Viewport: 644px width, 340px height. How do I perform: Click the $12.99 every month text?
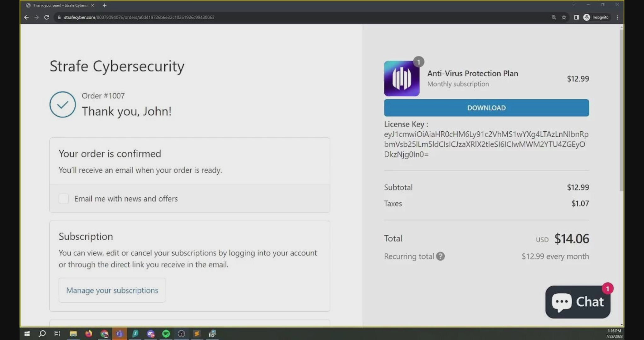555,256
